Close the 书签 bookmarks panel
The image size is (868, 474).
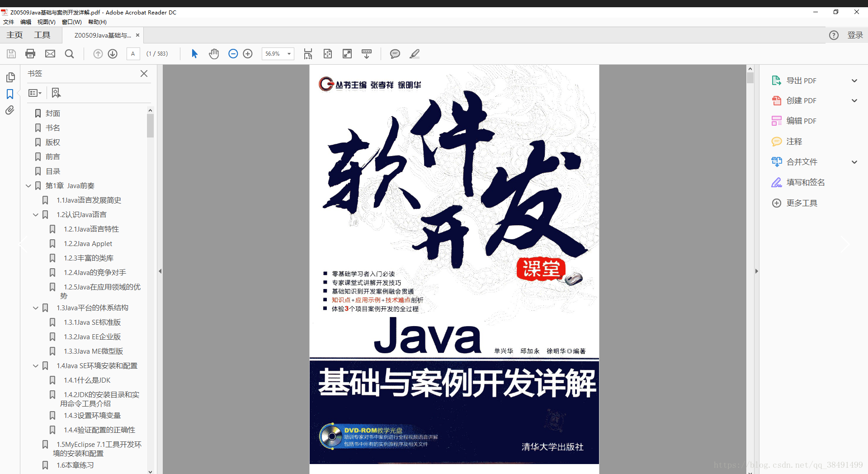click(144, 73)
